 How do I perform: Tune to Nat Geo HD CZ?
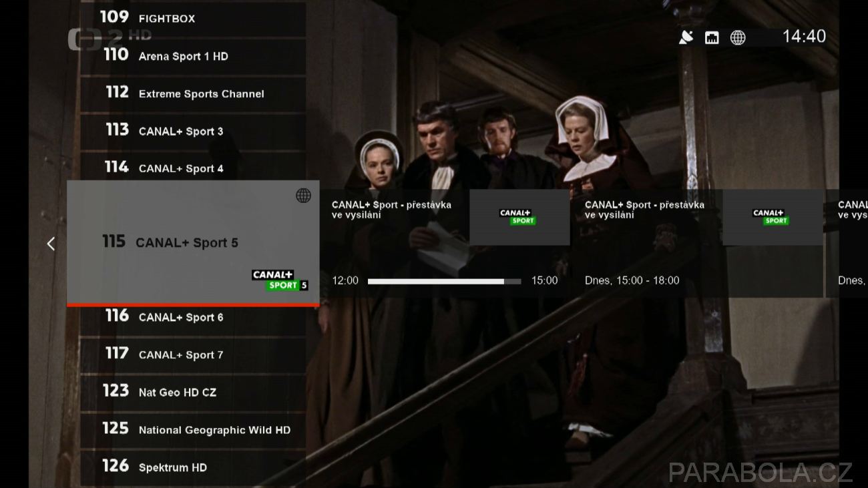pos(193,392)
